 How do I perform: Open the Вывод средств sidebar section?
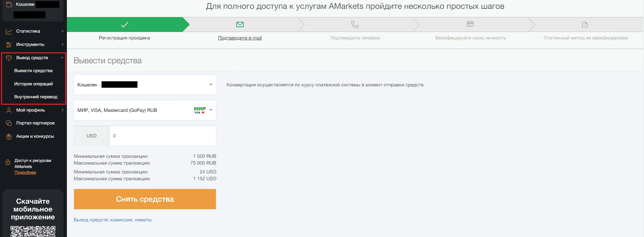32,58
